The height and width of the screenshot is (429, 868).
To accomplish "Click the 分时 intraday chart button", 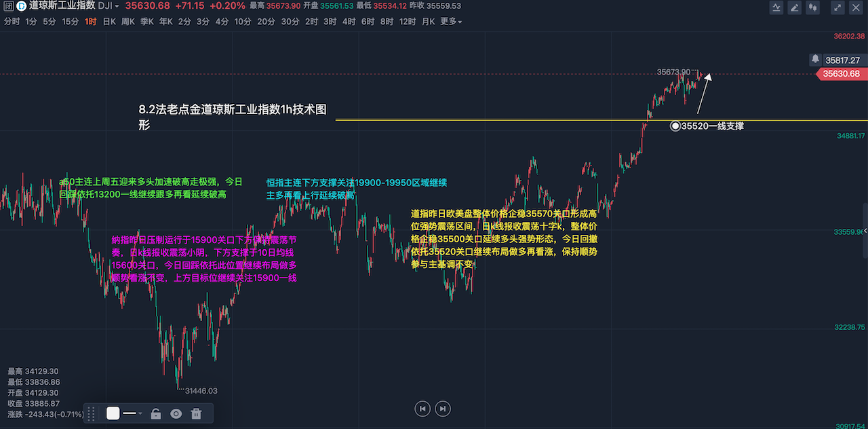I will [12, 22].
